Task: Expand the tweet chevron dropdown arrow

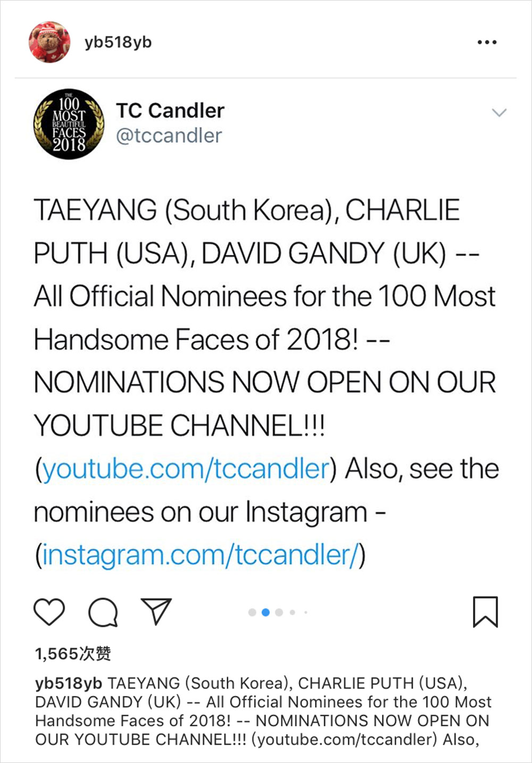Action: coord(499,113)
